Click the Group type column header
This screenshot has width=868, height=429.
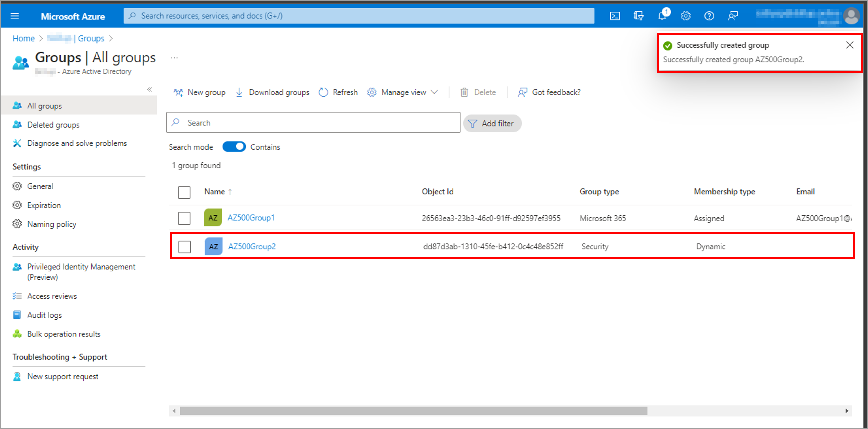[599, 192]
